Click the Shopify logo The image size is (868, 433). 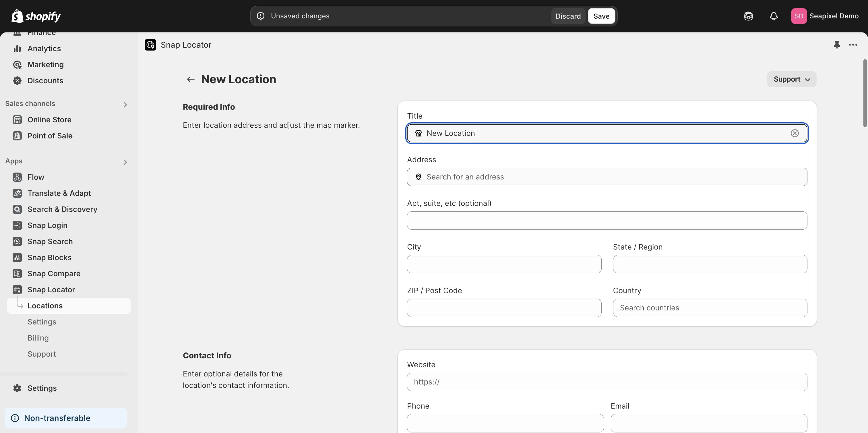coord(36,16)
